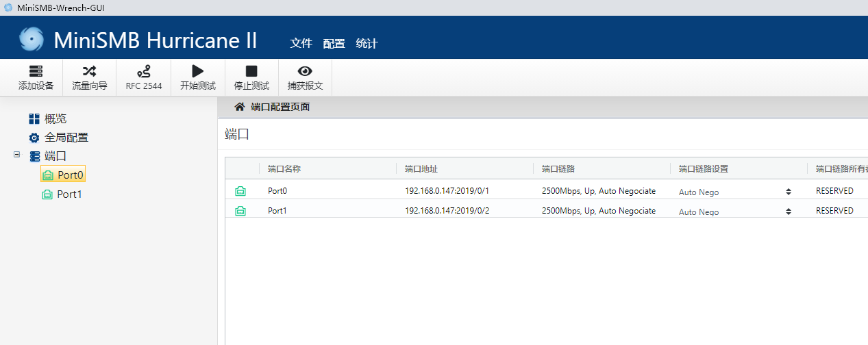This screenshot has width=868, height=345.
Task: Click the gear icon beside 全局配置
Action: pyautogui.click(x=34, y=138)
